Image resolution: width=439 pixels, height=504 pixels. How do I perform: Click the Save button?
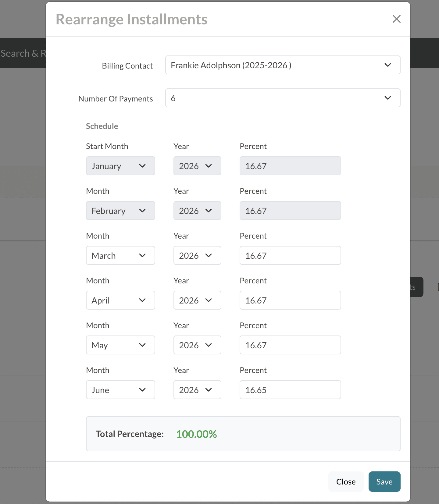(x=384, y=481)
